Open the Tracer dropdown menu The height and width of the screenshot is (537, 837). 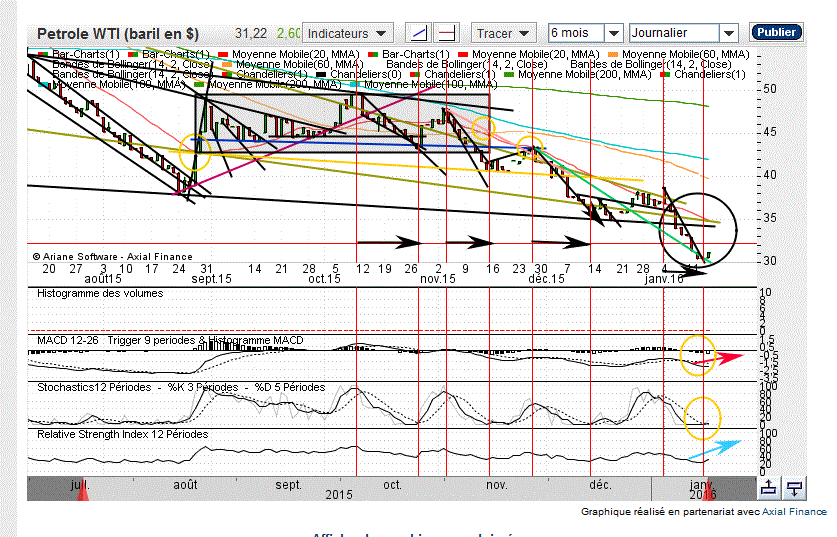click(x=503, y=33)
